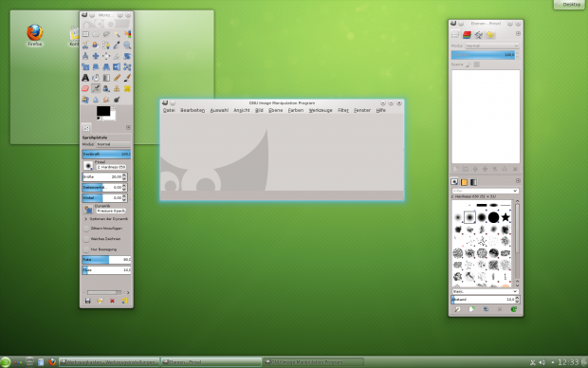Open the Bearbeiten menu
The width and height of the screenshot is (588, 368).
coord(193,110)
